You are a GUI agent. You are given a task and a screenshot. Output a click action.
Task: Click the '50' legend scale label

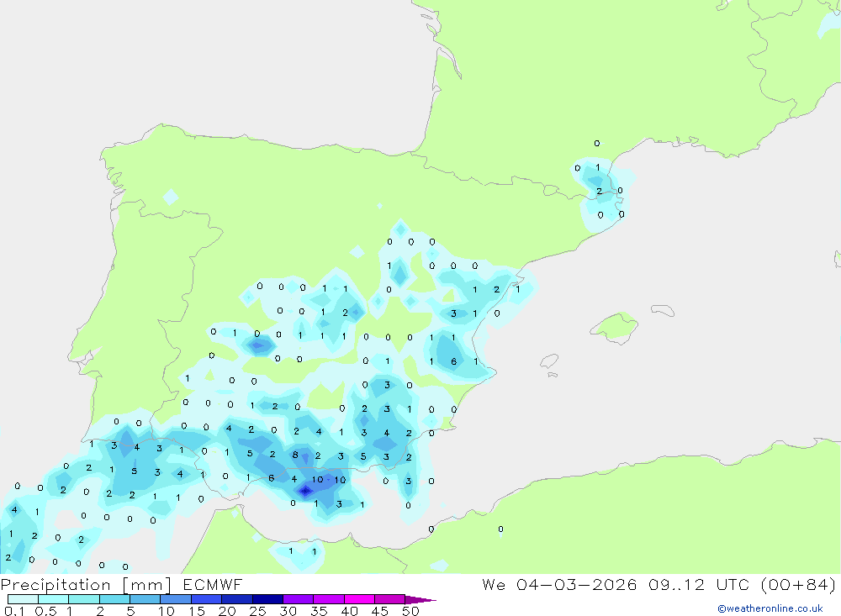click(x=410, y=611)
